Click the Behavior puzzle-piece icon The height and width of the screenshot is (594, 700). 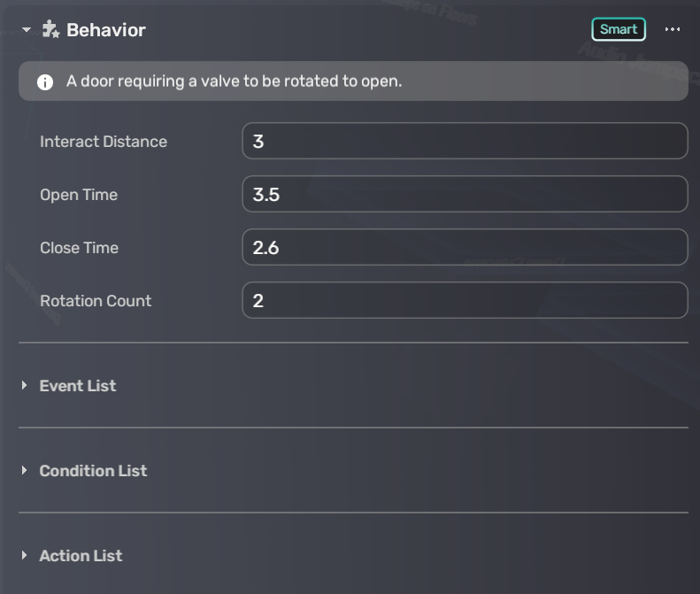[x=50, y=29]
